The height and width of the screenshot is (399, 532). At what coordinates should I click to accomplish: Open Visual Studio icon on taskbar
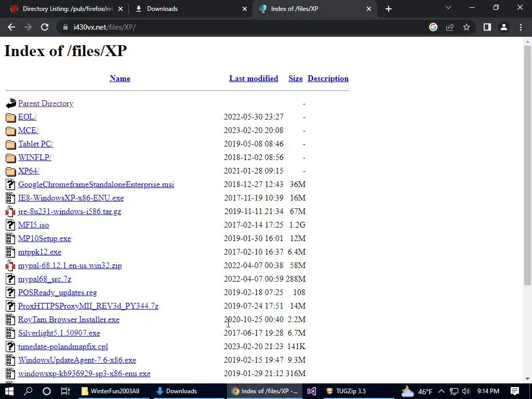312,391
